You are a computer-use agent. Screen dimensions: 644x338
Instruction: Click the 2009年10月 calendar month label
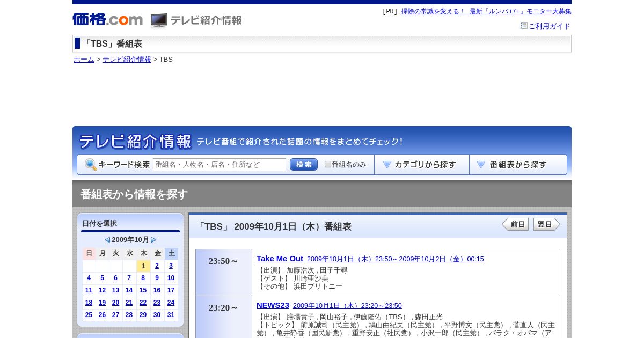(x=130, y=240)
